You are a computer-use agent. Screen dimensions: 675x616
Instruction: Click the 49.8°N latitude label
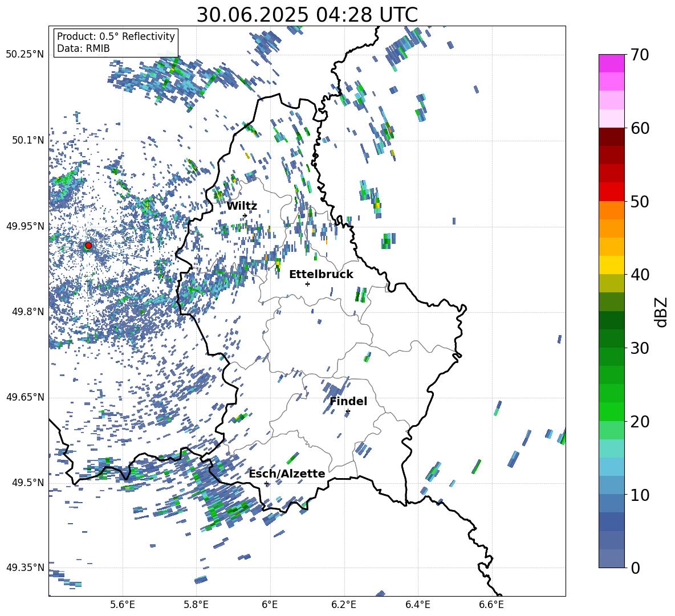(28, 312)
